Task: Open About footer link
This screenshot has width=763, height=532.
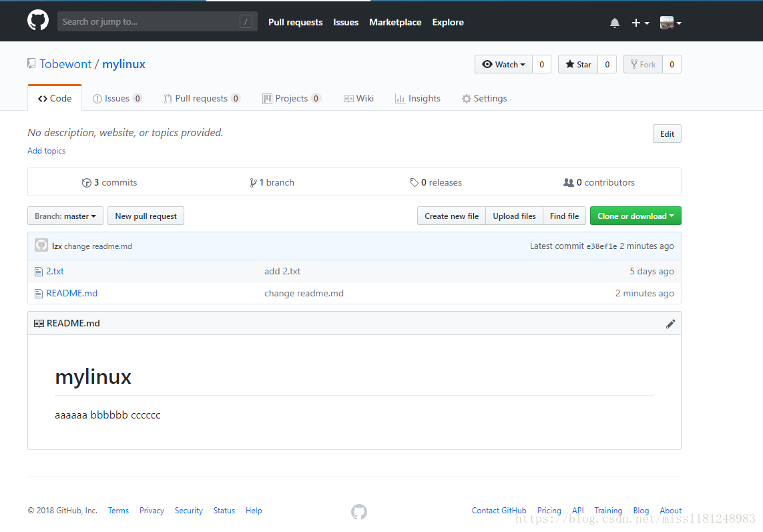Action: point(670,511)
